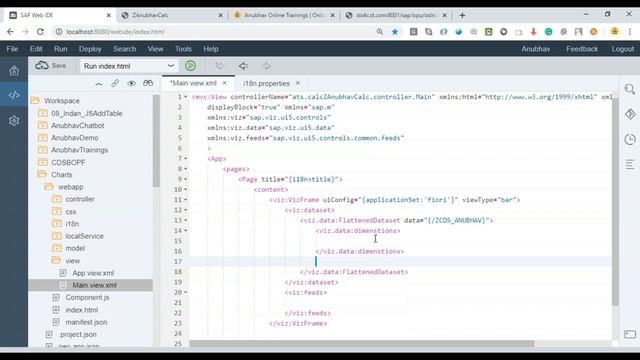Open the Run configuration dropdown arrow
Image resolution: width=640 pixels, height=360 pixels.
click(x=171, y=66)
